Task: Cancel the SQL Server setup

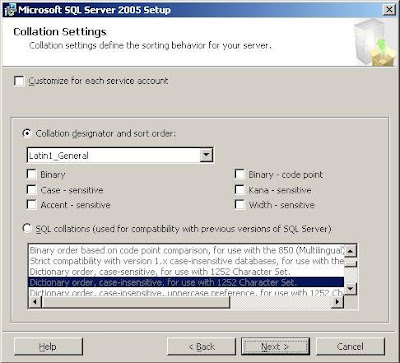Action: 350,347
